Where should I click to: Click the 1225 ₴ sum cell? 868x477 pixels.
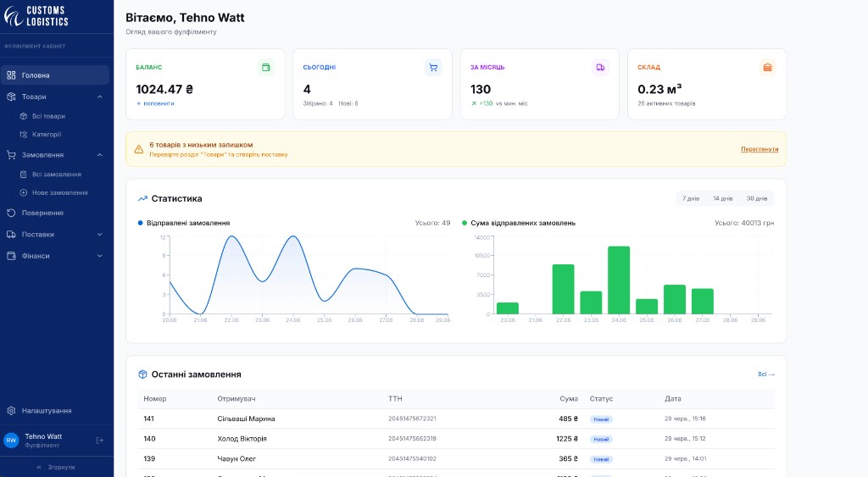[x=567, y=439]
